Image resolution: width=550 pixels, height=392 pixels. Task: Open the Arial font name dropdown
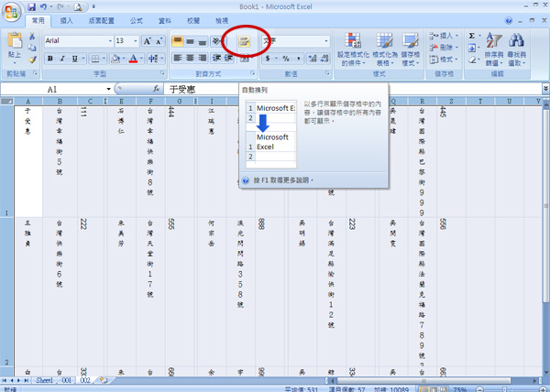pyautogui.click(x=110, y=41)
